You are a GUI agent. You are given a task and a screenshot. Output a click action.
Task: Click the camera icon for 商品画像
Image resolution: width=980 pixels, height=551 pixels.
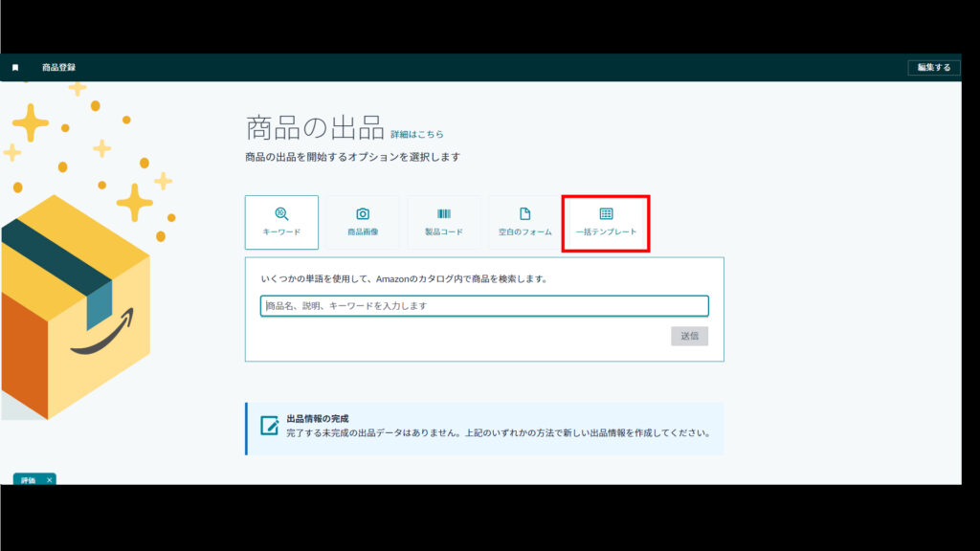pyautogui.click(x=363, y=214)
